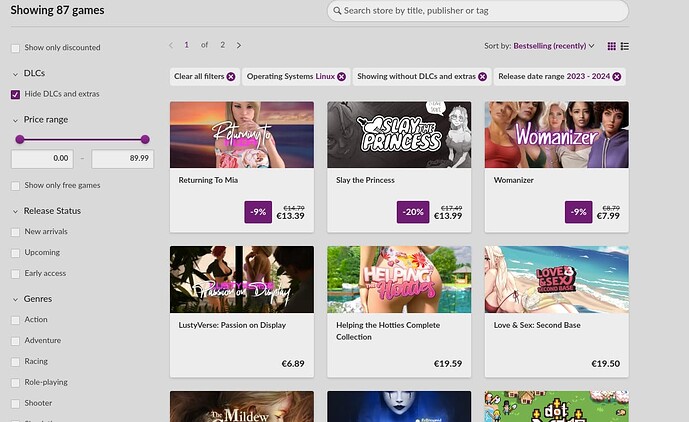The height and width of the screenshot is (422, 689).
Task: Uncheck 'Hide DLCs and extras'
Action: click(15, 95)
